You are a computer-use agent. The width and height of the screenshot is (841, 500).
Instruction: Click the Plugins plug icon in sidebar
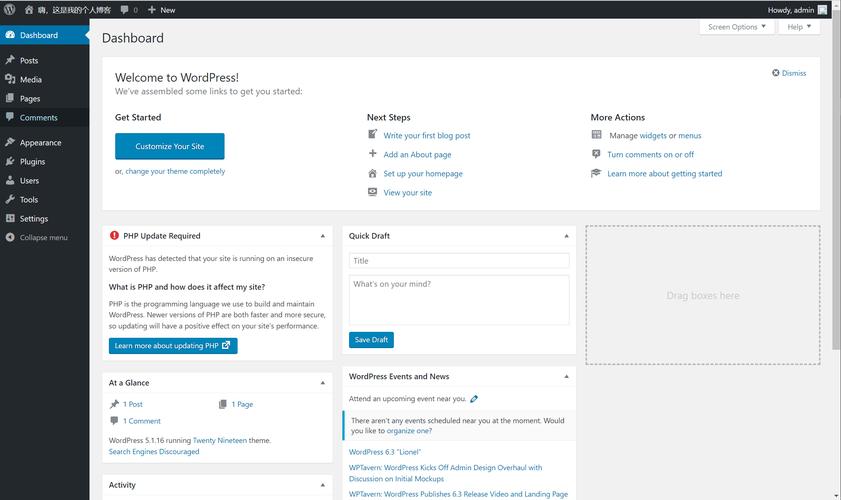10,161
